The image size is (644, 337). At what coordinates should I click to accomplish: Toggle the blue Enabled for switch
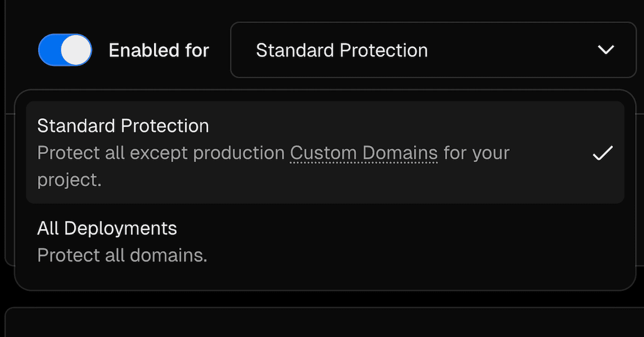65,50
